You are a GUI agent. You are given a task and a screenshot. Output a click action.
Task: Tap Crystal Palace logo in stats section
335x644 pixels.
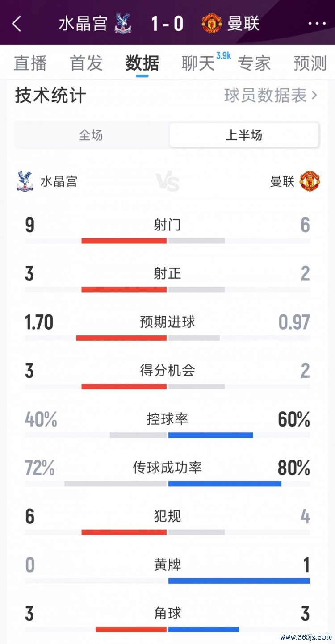click(25, 181)
